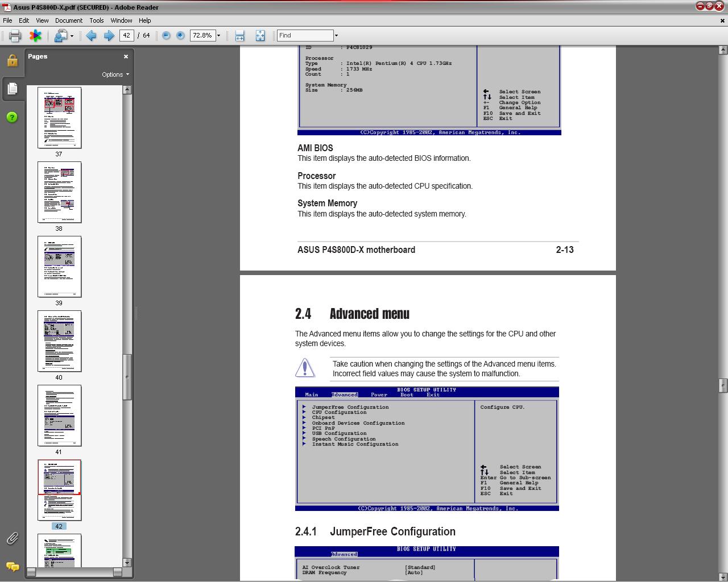The height and width of the screenshot is (582, 728).
Task: Open the Window menu
Action: click(121, 20)
